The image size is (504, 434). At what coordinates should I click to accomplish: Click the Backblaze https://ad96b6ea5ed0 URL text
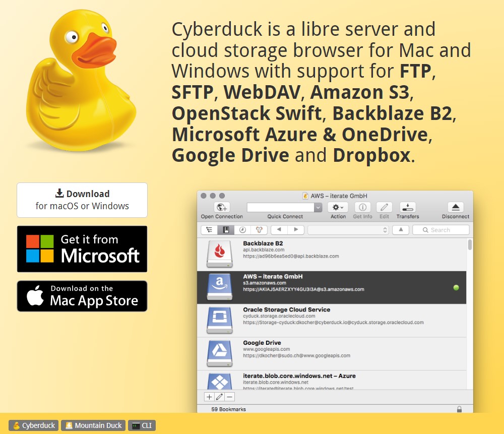click(x=291, y=256)
